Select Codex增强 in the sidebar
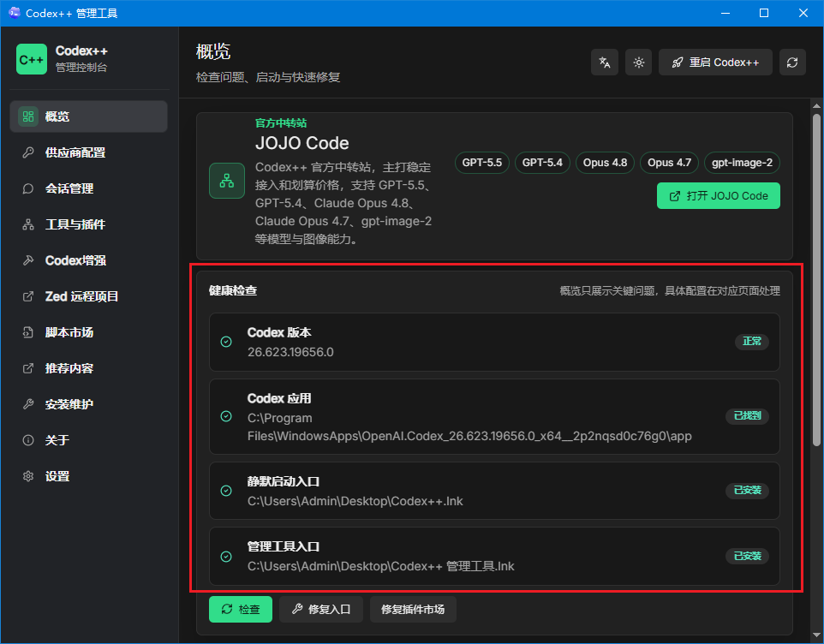The height and width of the screenshot is (644, 824). point(89,260)
